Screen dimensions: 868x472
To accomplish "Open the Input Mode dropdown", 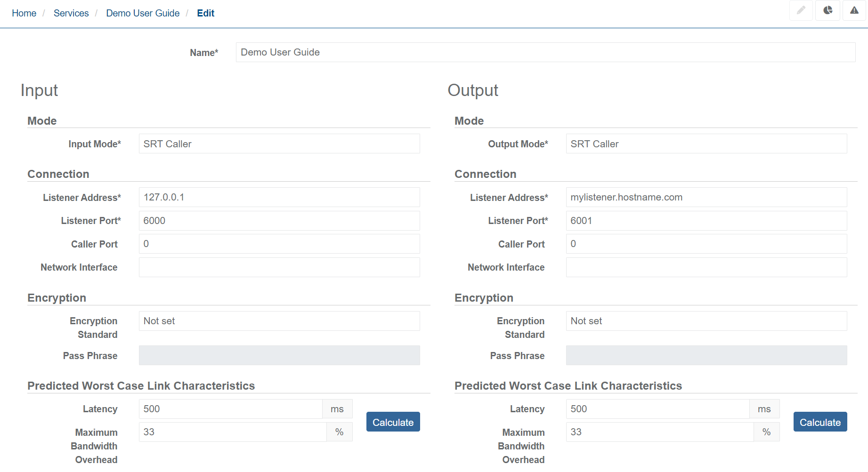I will [x=279, y=144].
